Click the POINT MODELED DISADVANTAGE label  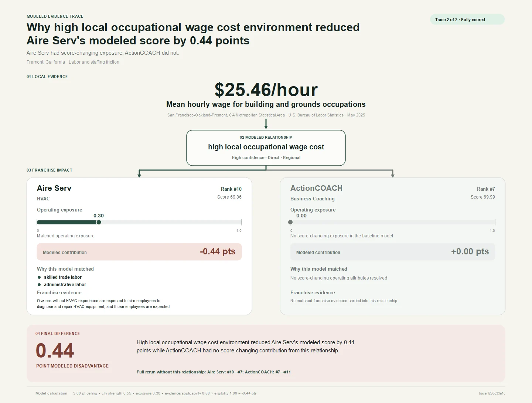click(x=72, y=366)
